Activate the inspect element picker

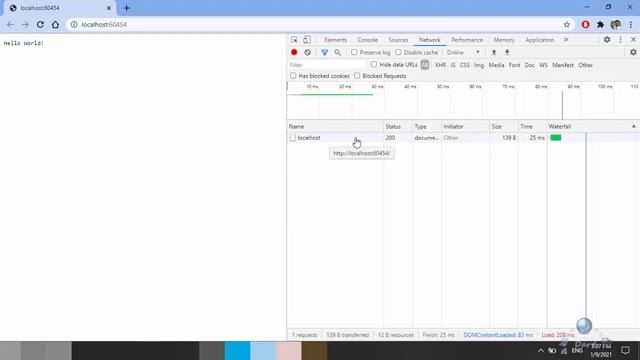tap(294, 40)
